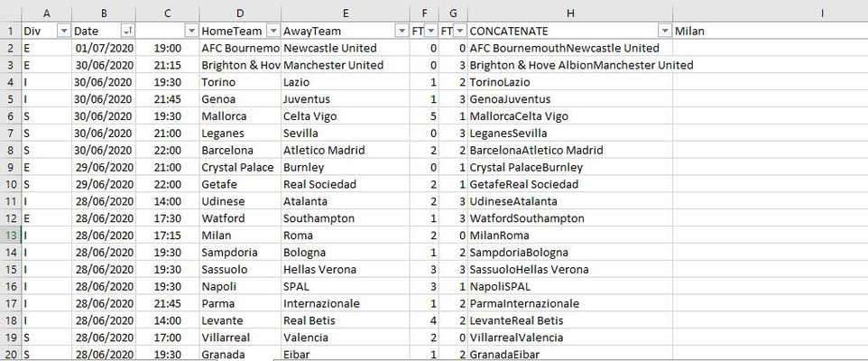Open the filter dropdown in column C header
The image size is (868, 361).
tap(192, 31)
